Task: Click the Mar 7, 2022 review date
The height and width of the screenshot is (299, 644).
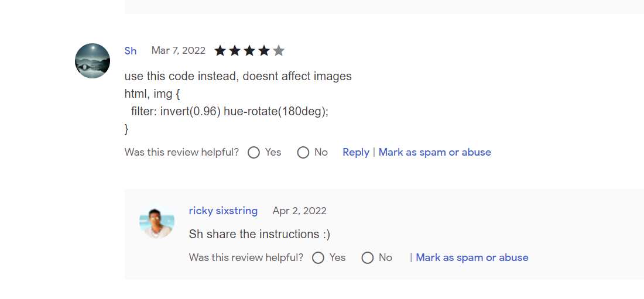Action: click(x=179, y=50)
